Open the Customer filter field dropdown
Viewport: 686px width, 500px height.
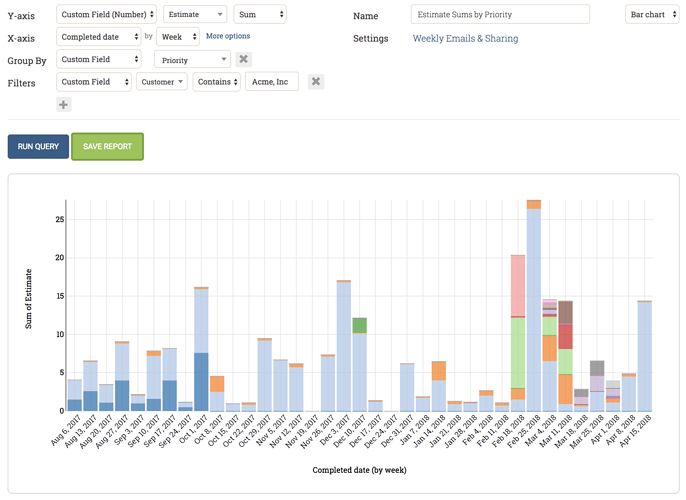pos(161,81)
